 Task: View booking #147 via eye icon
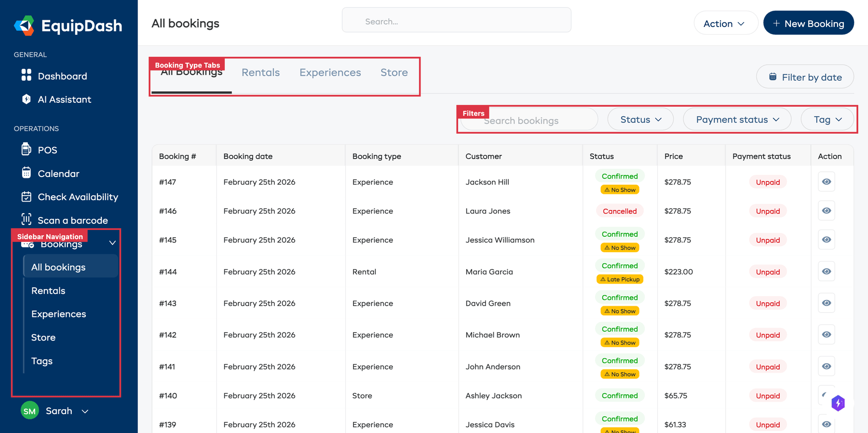click(x=827, y=182)
